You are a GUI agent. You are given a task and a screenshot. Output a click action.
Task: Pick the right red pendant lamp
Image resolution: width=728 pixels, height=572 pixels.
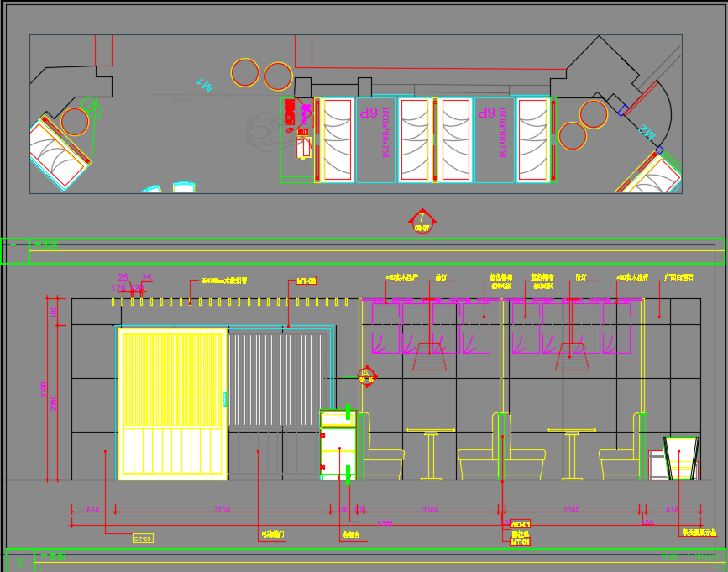coord(571,356)
